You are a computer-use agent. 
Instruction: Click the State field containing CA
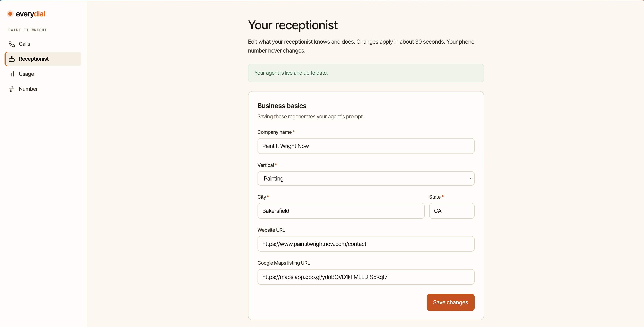[x=452, y=211]
